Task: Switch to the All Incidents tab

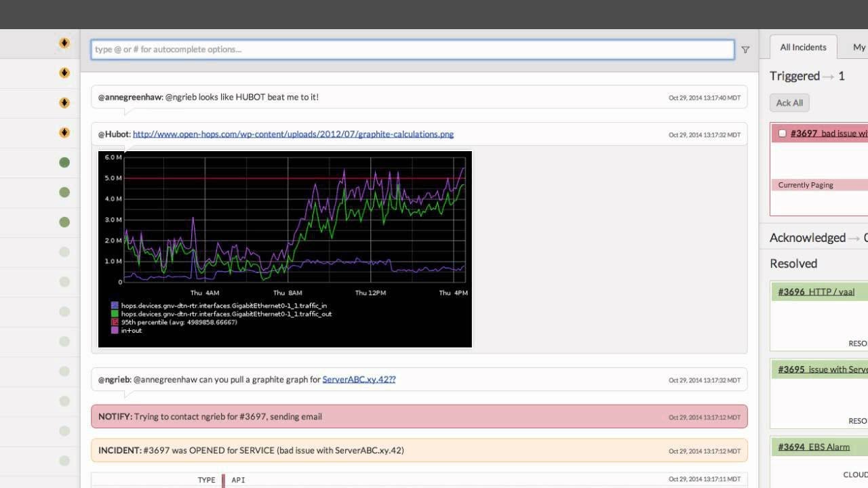Action: click(x=803, y=47)
